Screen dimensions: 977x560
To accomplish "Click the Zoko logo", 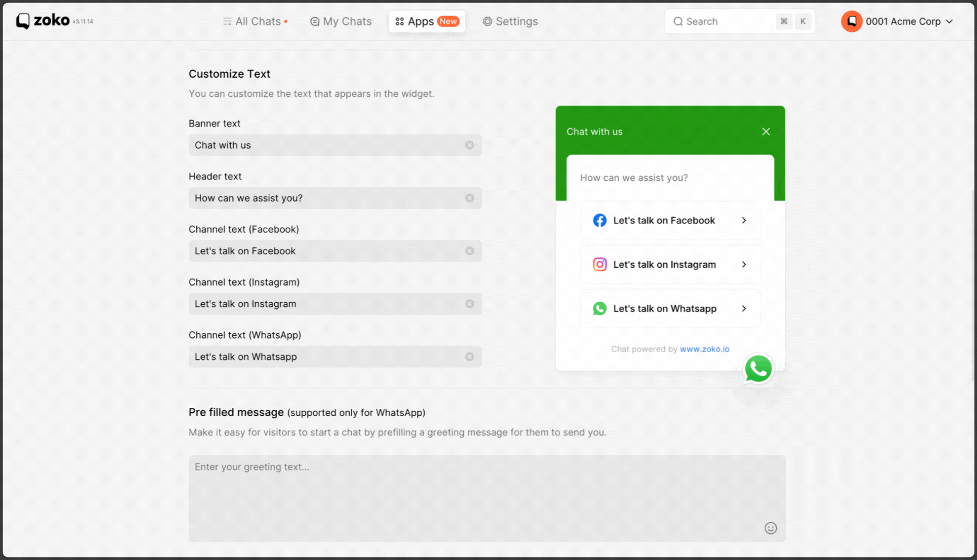I will [43, 21].
